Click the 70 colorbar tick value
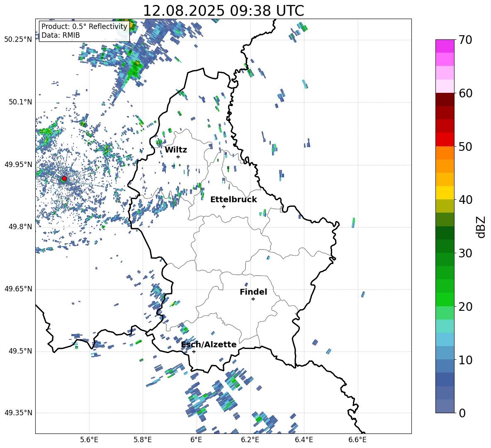This screenshot has width=491, height=448. point(465,40)
